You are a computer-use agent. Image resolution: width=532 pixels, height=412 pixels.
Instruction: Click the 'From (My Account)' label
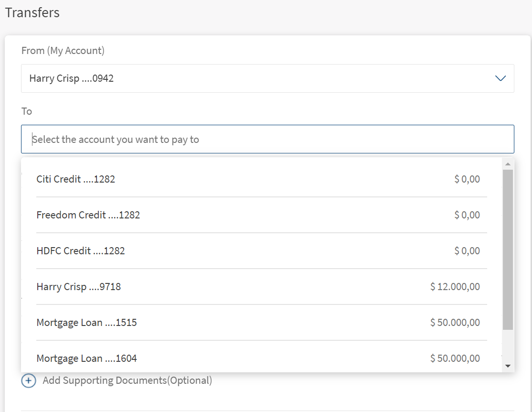tap(63, 51)
